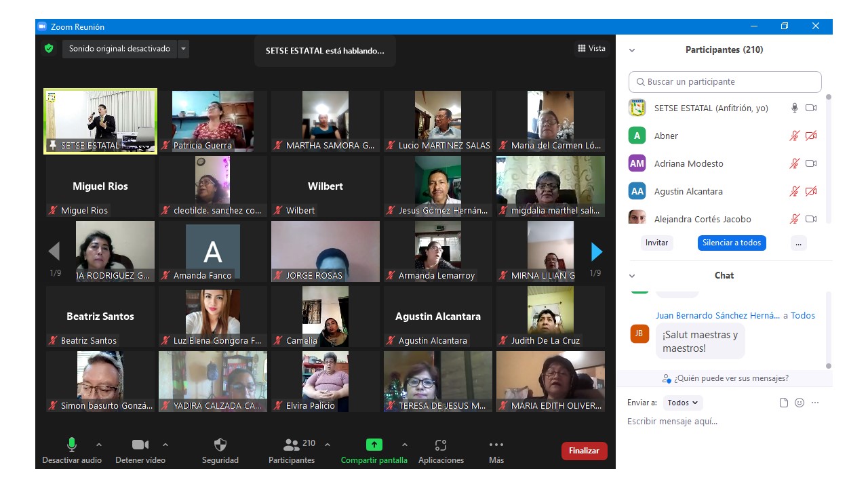Image resolution: width=868 pixels, height=488 pixels.
Task: Click Silenciar a todos button
Action: [732, 243]
